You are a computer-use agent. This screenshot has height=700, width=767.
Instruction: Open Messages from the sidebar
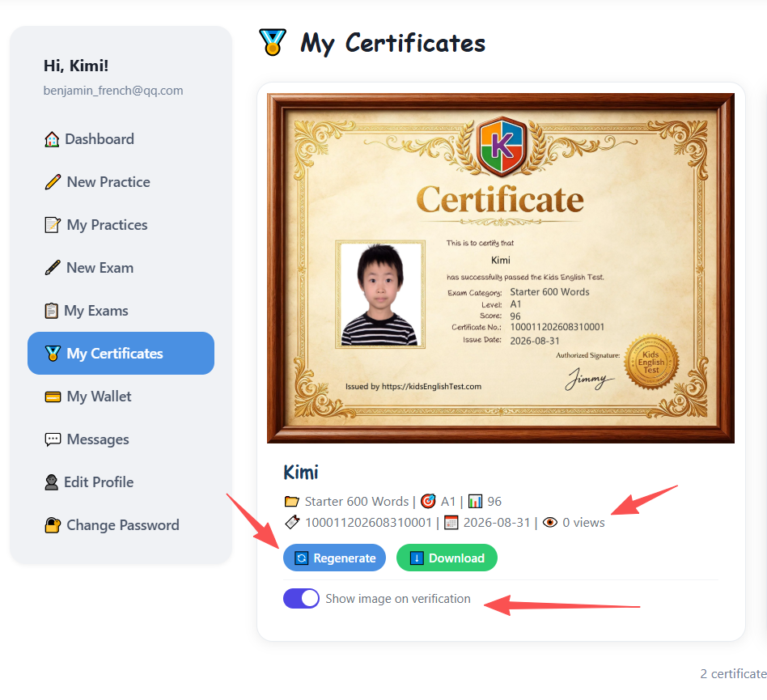pyautogui.click(x=121, y=439)
